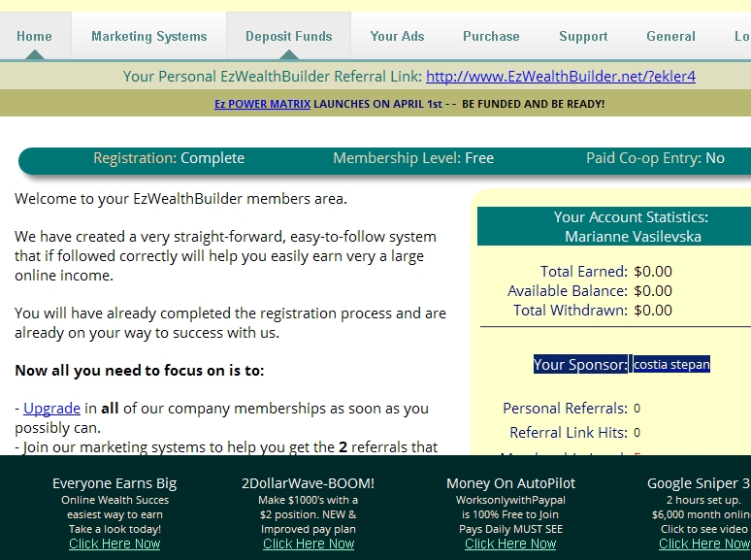751x560 pixels.
Task: Click the Marianne Vasilevska account name
Action: coord(633,237)
